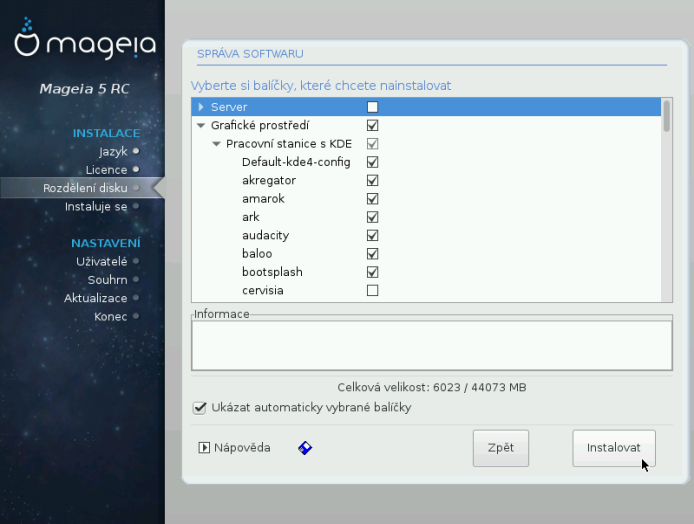This screenshot has height=524, width=694.
Task: Click the Aktualizace step in sidebar
Action: pos(96,298)
